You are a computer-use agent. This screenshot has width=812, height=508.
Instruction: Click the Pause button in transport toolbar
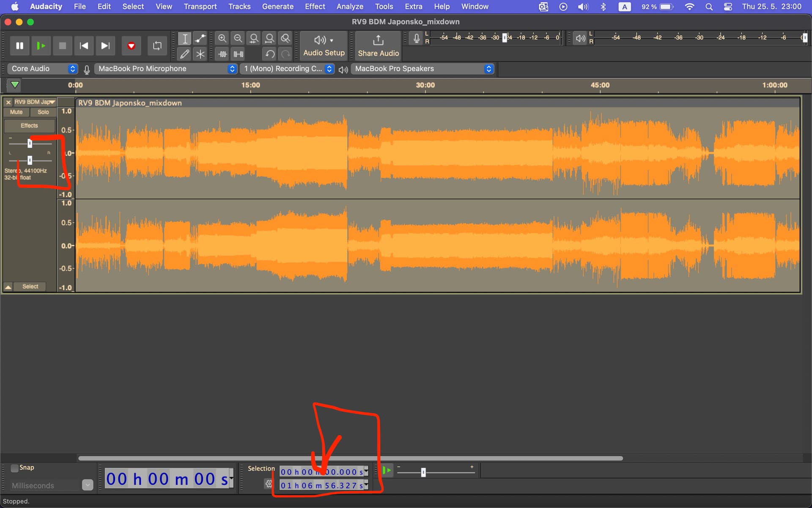tap(19, 46)
